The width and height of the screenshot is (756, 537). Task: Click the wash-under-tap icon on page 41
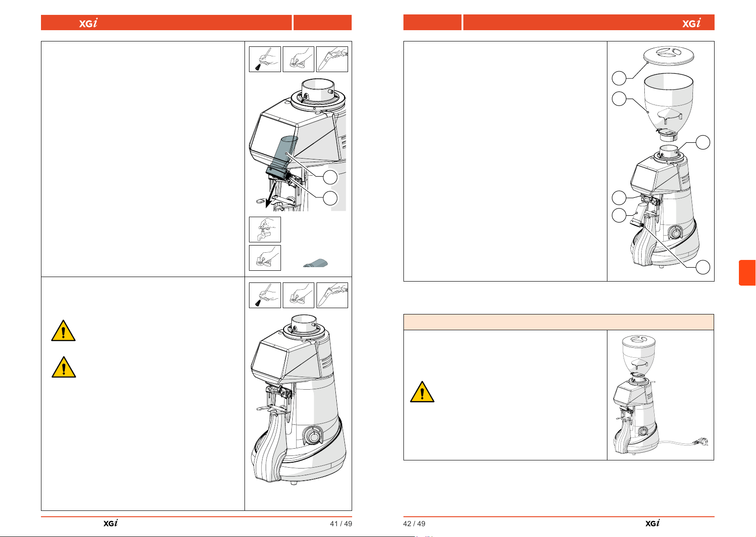click(x=265, y=229)
